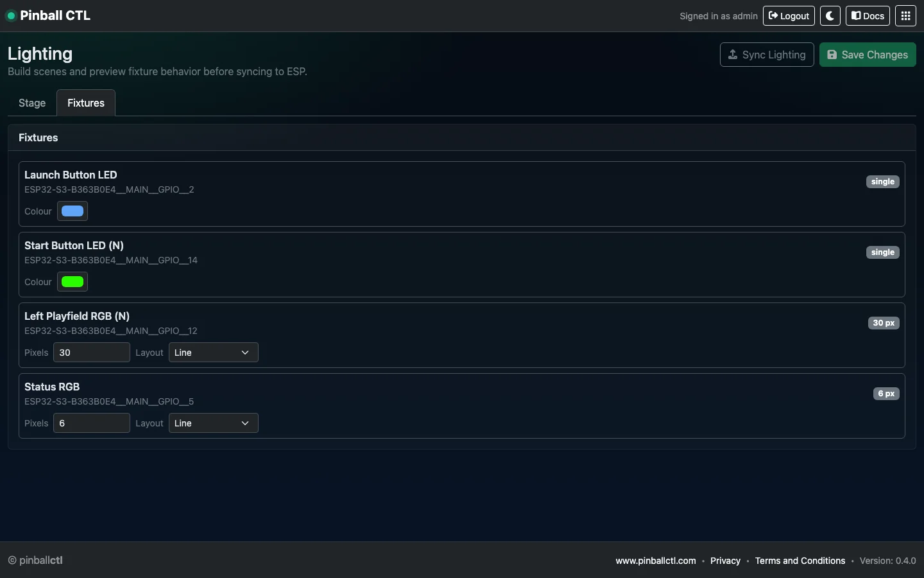Switch to the Stage tab
924x578 pixels.
pos(31,103)
